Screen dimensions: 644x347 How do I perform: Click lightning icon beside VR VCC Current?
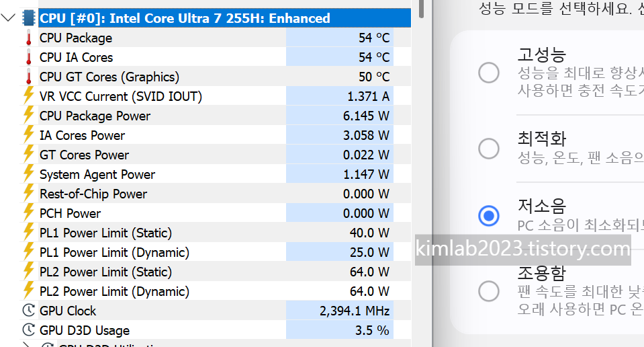29,95
